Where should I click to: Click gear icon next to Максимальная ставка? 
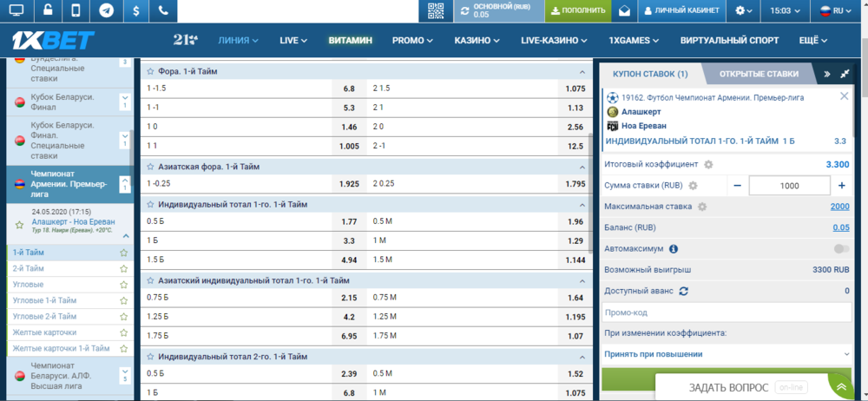(702, 207)
